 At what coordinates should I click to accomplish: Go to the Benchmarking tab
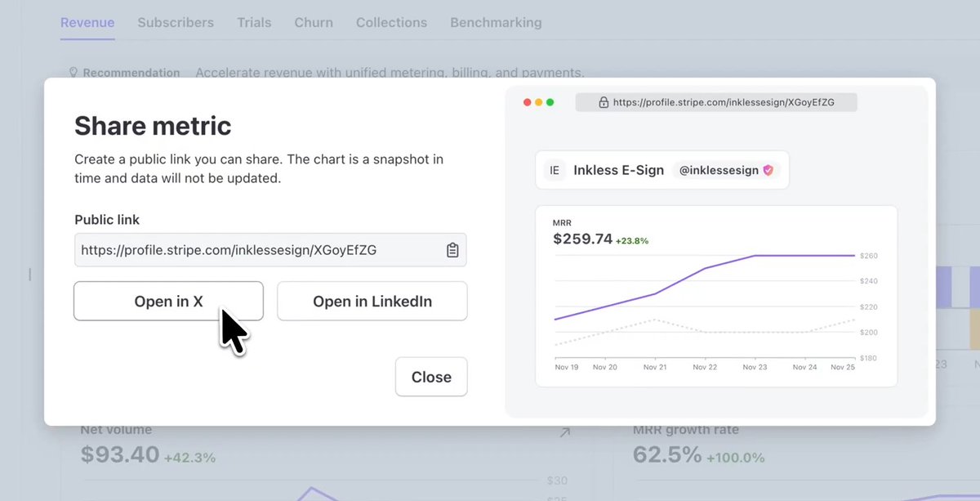(x=496, y=23)
